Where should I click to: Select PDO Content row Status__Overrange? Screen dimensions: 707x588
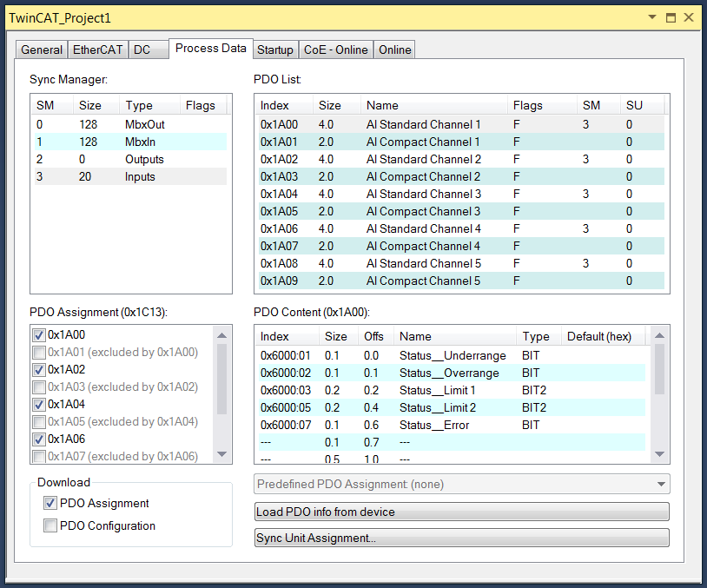tap(452, 373)
